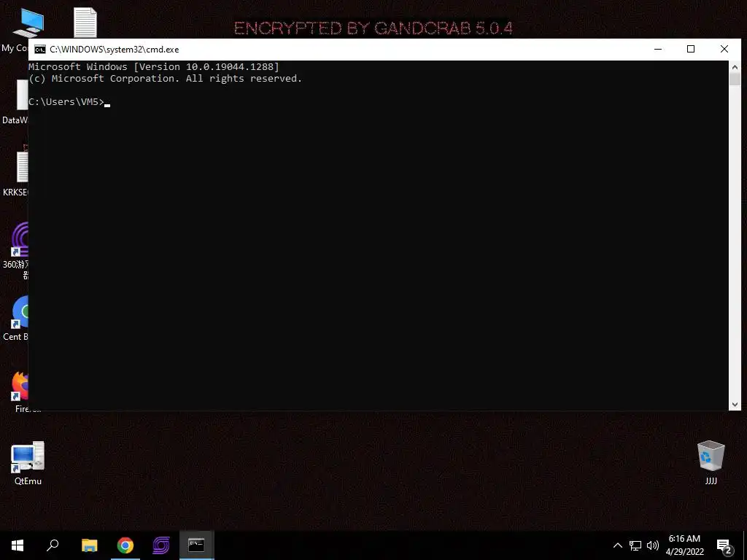Click the 'C:\Users\VM5>' prompt text
Viewport: 747px width, 560px height.
[x=66, y=102]
